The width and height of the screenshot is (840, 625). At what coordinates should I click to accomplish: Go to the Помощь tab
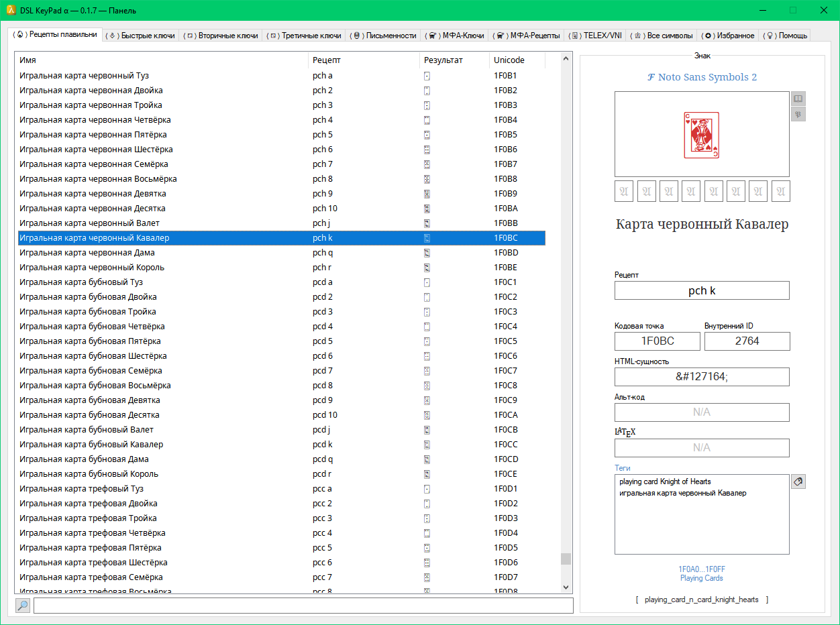coord(786,36)
